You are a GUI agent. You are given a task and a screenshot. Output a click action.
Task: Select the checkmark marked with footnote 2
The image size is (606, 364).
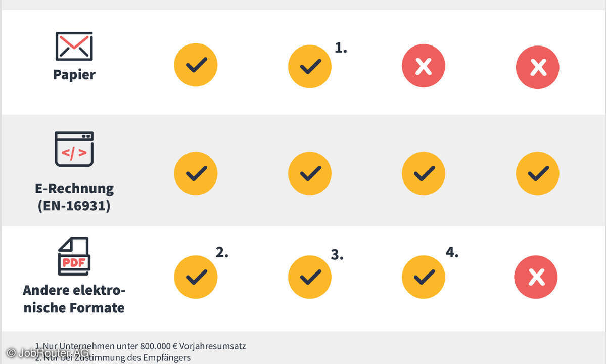coord(196,277)
